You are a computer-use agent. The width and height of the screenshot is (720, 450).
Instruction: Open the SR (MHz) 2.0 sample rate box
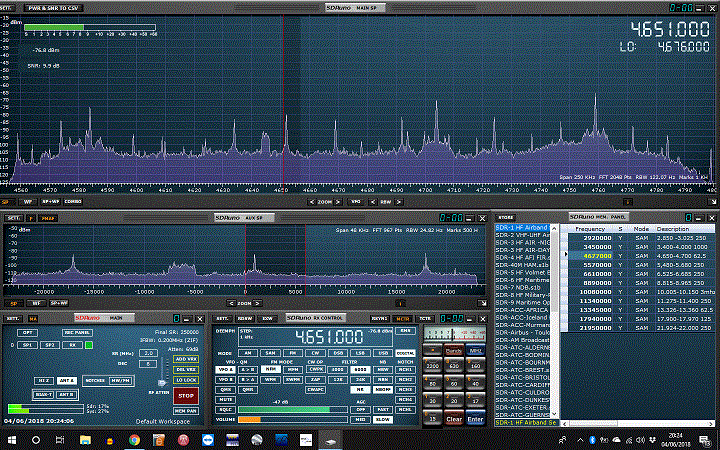tap(148, 353)
